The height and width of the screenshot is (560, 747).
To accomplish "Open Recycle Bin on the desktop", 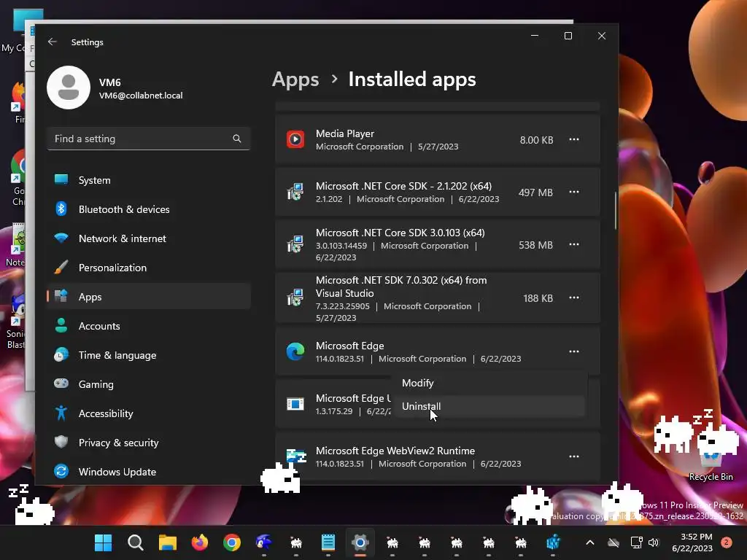I will pos(711,464).
